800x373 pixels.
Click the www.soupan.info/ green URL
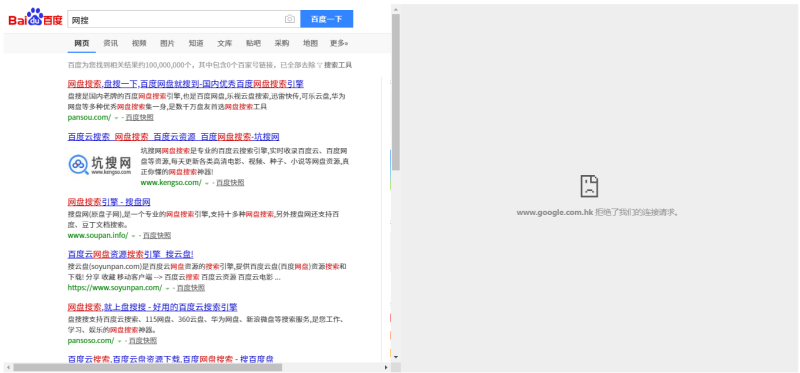(98, 235)
